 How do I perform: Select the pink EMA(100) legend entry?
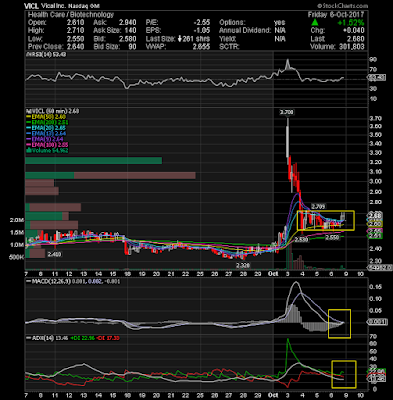48,145
